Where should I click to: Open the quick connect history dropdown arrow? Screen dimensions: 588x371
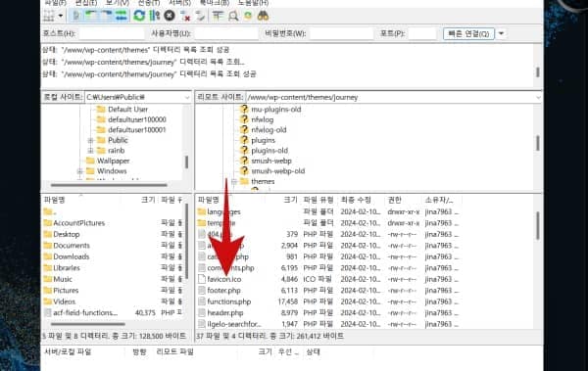tap(501, 33)
